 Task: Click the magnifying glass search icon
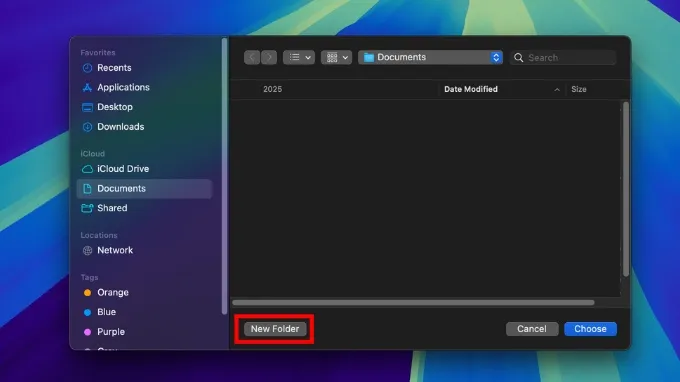518,57
